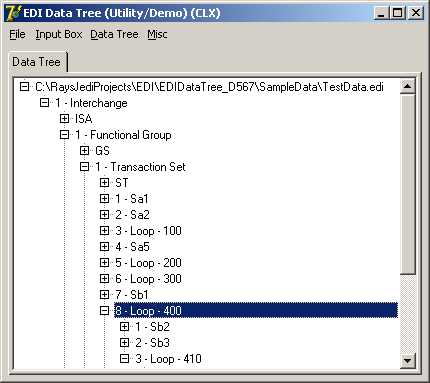The height and width of the screenshot is (383, 430).
Task: Collapse the 1 - Transaction Set node
Action: (84, 167)
